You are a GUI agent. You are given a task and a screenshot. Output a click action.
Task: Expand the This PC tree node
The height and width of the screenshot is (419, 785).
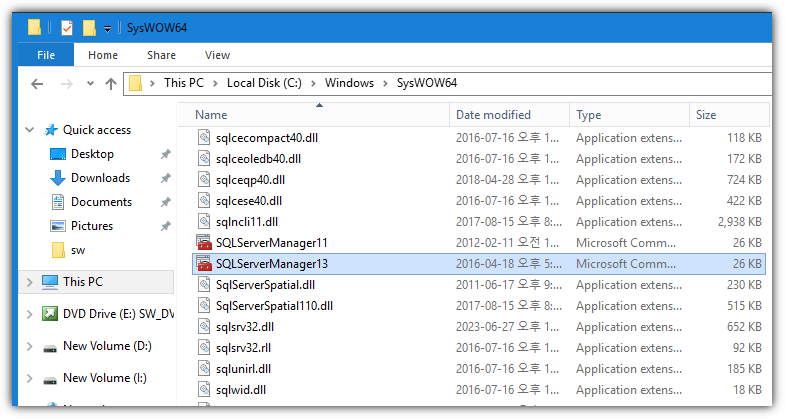click(30, 282)
